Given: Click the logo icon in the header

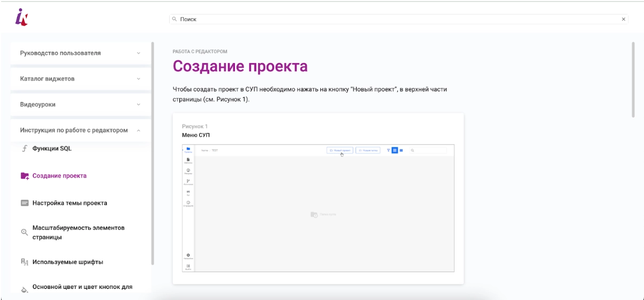Looking at the screenshot, I should (x=21, y=17).
